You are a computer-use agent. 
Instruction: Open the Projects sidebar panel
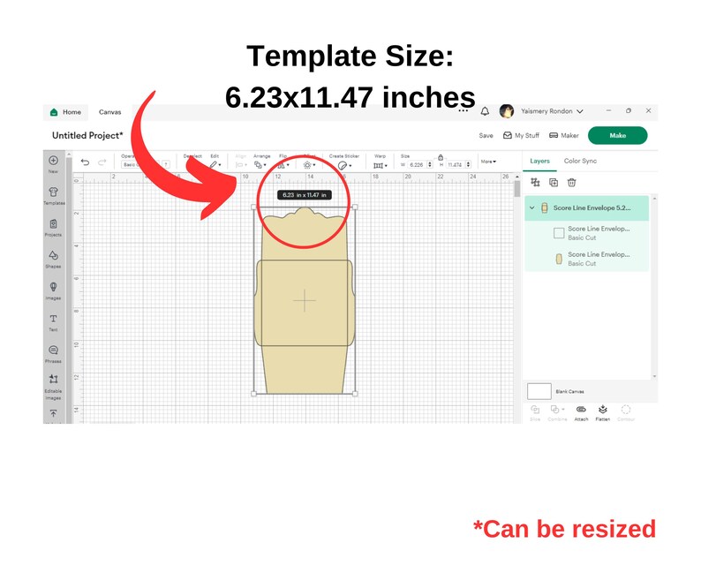pyautogui.click(x=53, y=227)
